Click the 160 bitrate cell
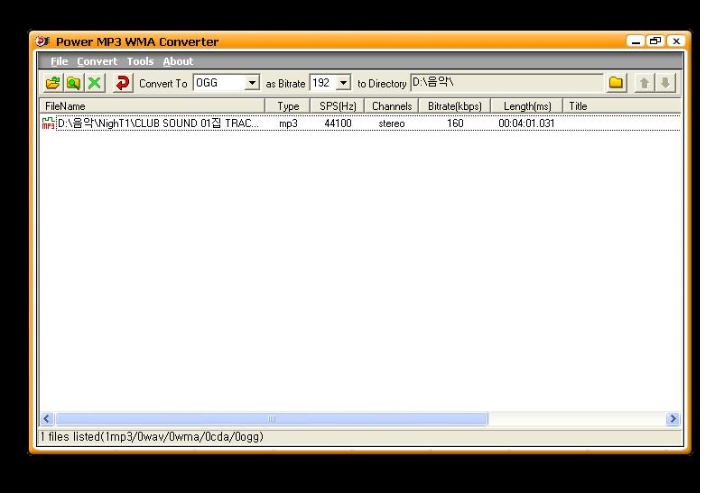Screen dimensions: 724x493 (x=455, y=123)
